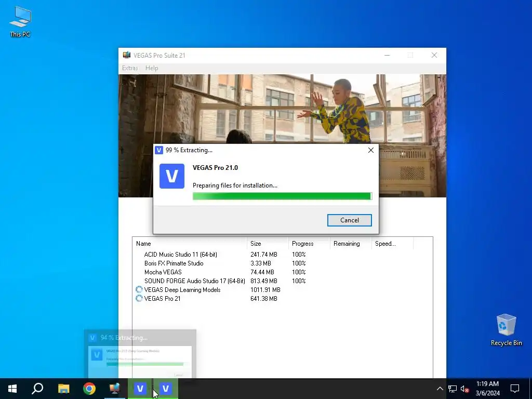Click the 813.49 MB size value
This screenshot has height=399, width=532.
click(263, 281)
